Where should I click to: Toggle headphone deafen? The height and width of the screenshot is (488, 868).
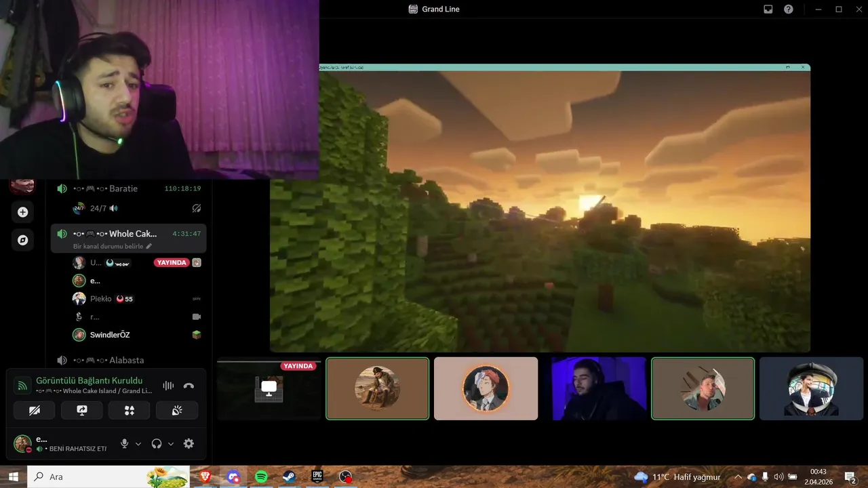[157, 443]
